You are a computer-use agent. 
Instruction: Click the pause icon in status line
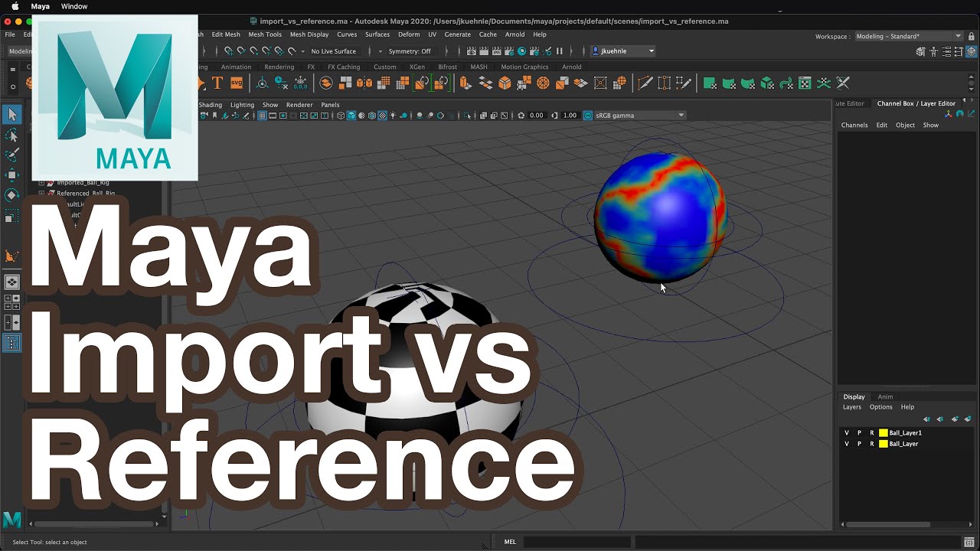tap(559, 51)
